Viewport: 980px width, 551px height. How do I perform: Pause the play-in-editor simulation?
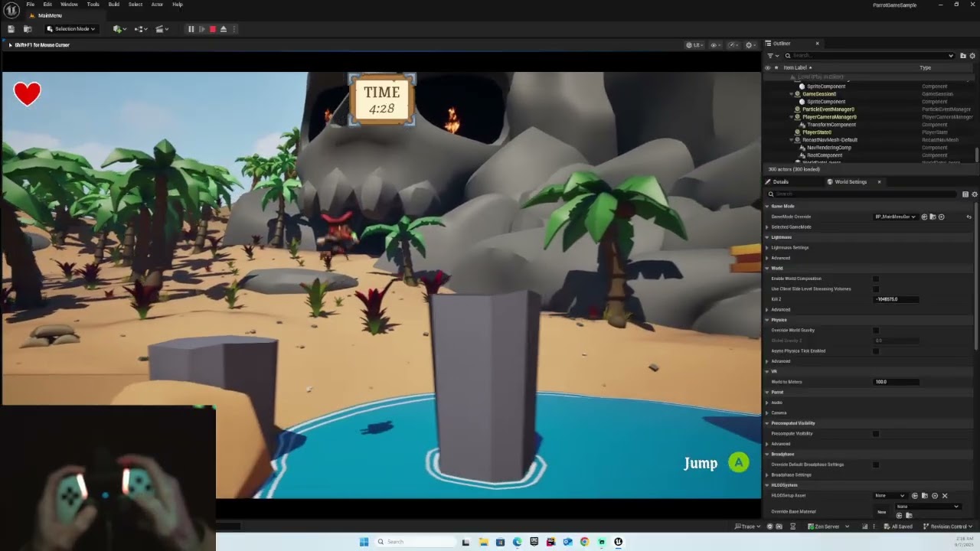tap(191, 29)
